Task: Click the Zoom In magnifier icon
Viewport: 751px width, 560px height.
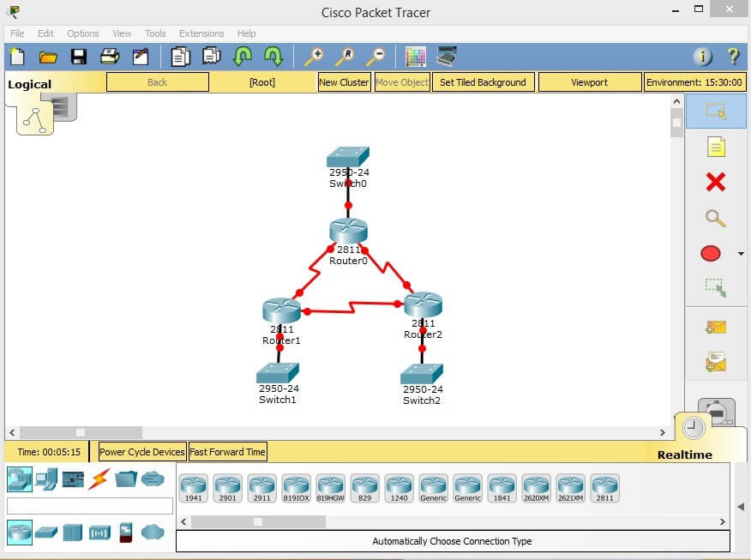Action: tap(314, 57)
